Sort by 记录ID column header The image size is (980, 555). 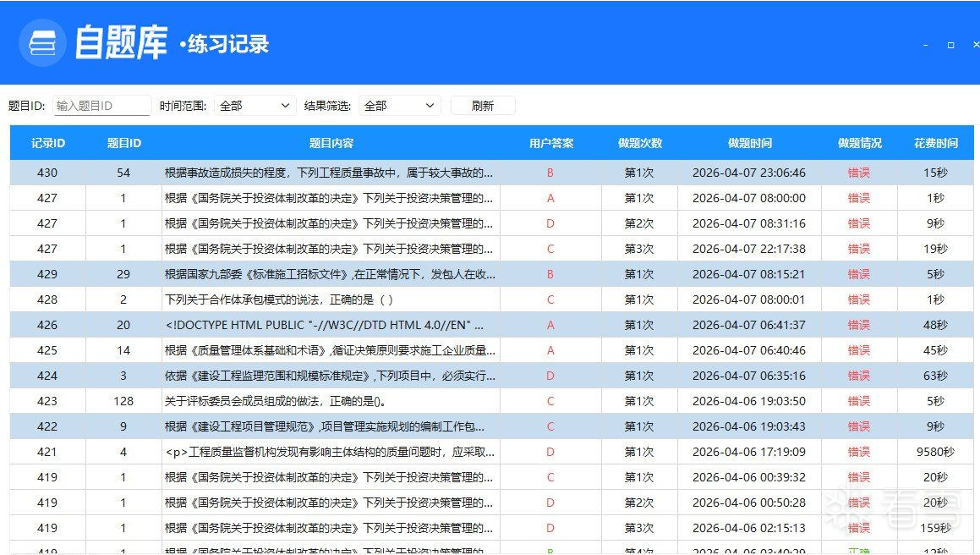point(47,143)
